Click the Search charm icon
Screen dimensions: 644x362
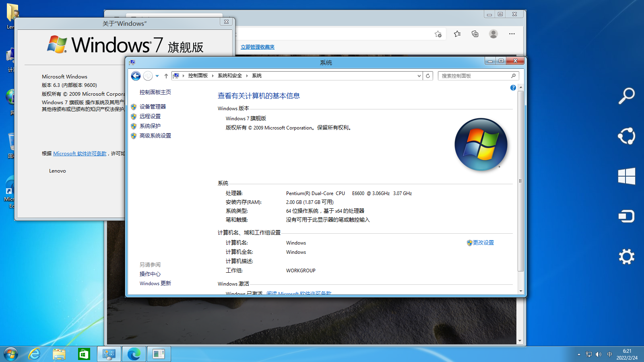[x=626, y=96]
